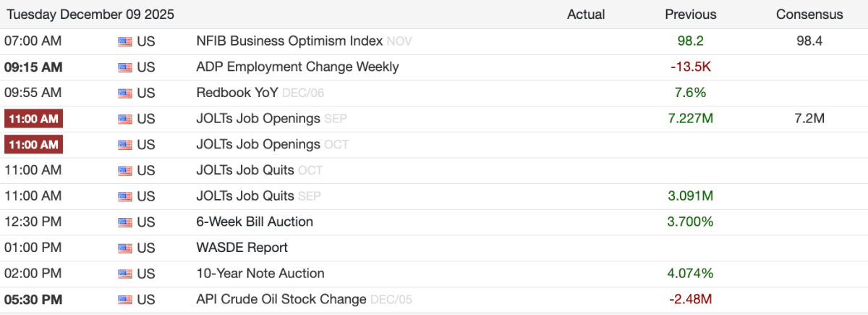Click the US flag beside WASDE Report
The image size is (868, 315).
click(124, 248)
